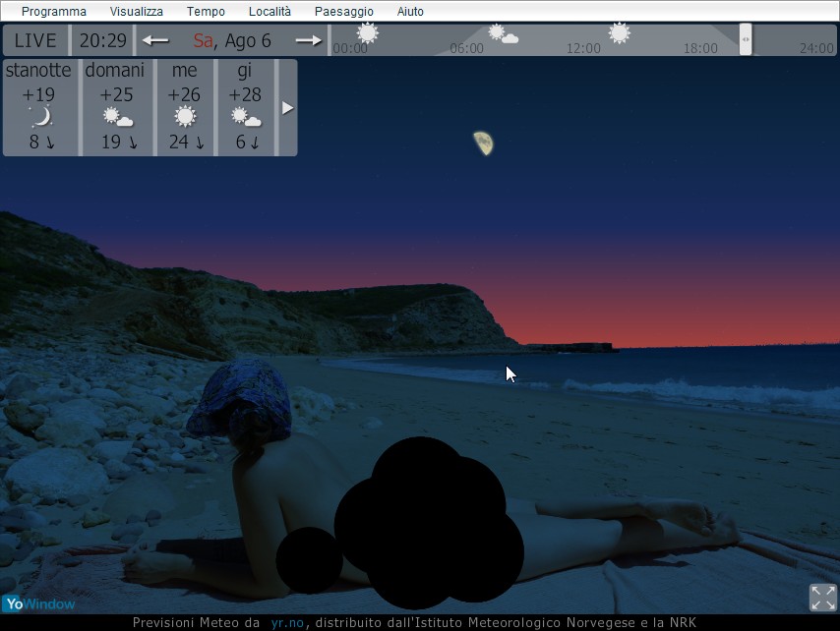Click the +19 temperature under stanotte
This screenshot has width=840, height=631.
point(38,94)
